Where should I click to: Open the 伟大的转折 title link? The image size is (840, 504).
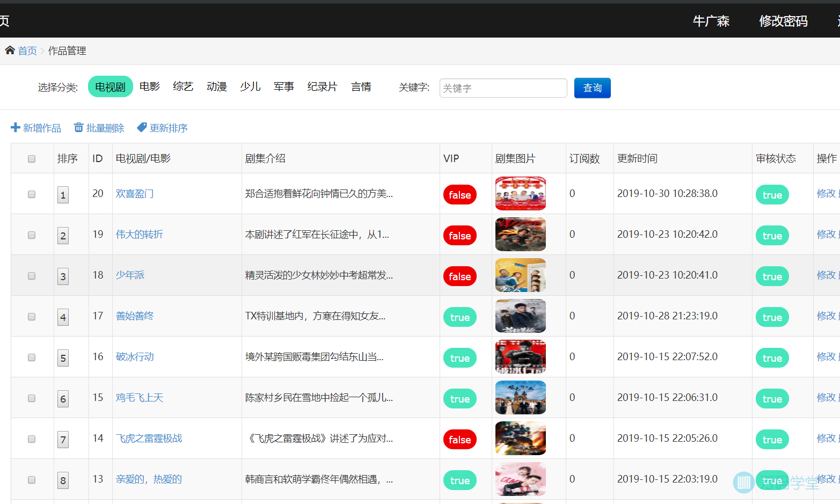(x=140, y=235)
